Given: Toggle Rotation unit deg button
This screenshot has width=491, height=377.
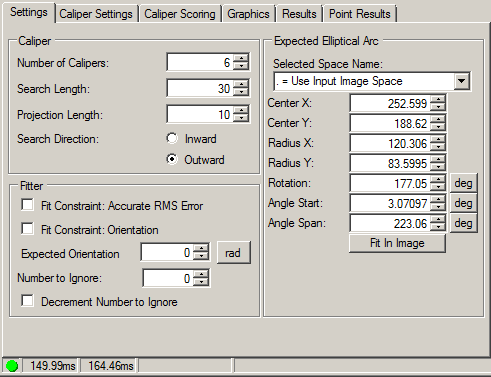Looking at the screenshot, I should pos(463,183).
